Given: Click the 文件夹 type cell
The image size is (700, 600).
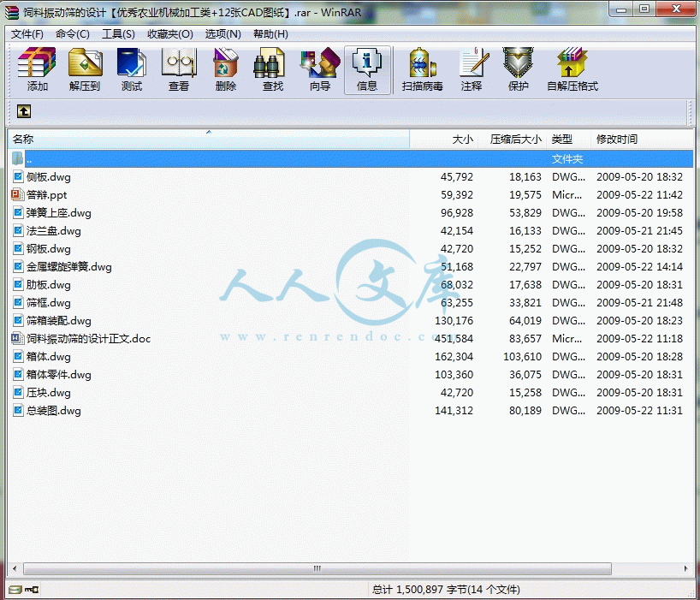Looking at the screenshot, I should click(567, 159).
